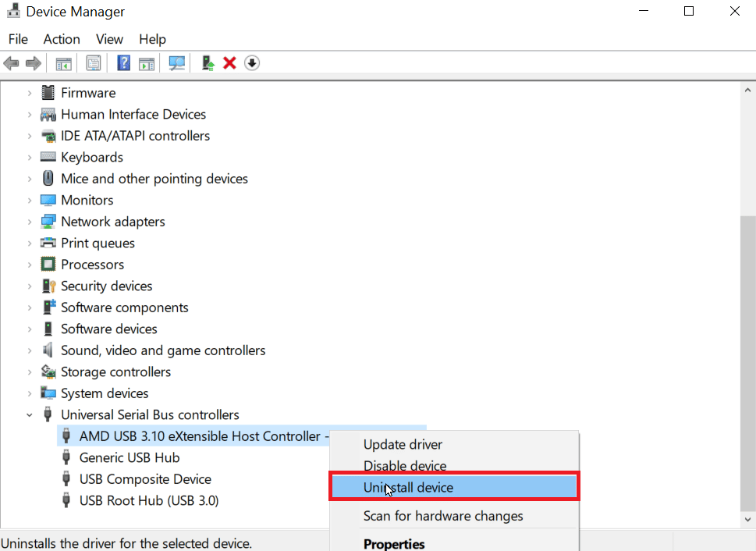Select Sound, video and game controllers label
Viewport: 756px width, 551px height.
163,350
